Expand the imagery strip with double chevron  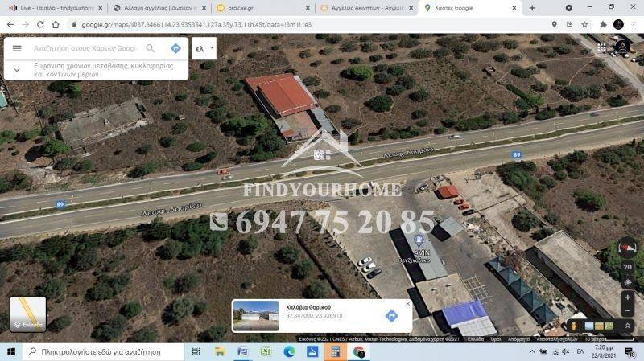[x=627, y=326]
